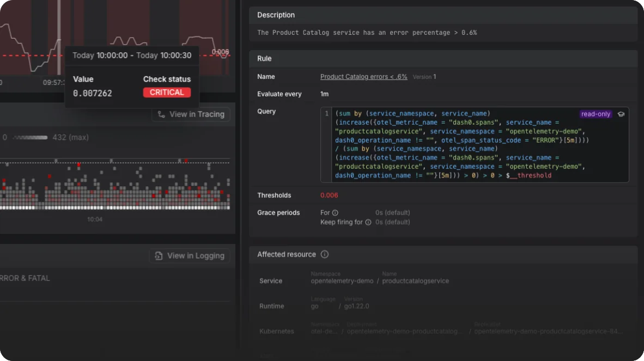Click the graduation cap icon in query editor

click(621, 114)
